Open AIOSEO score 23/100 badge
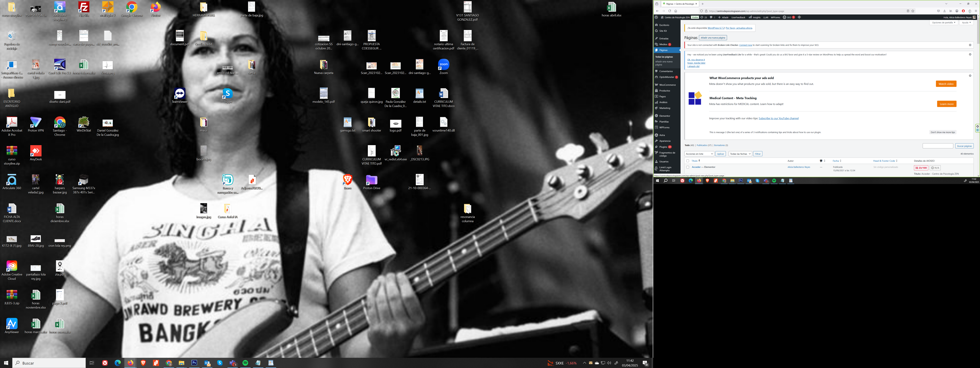 pos(921,168)
